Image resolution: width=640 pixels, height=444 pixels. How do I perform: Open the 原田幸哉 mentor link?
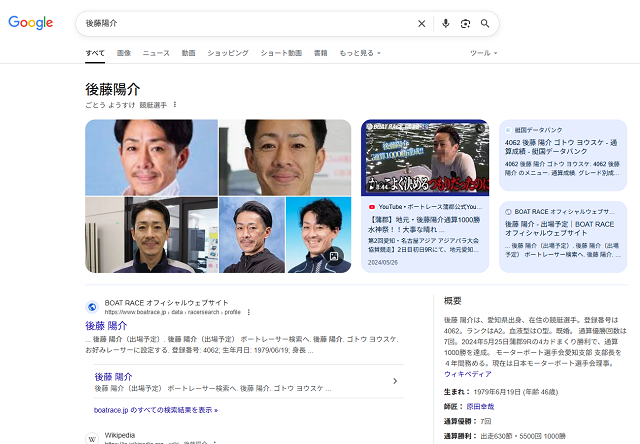click(480, 406)
